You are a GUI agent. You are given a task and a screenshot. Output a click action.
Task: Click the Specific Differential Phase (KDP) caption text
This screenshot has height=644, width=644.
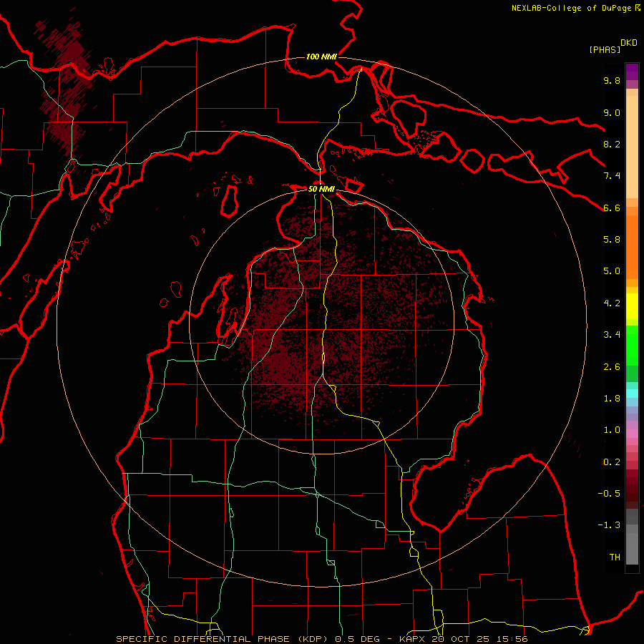pyautogui.click(x=224, y=639)
